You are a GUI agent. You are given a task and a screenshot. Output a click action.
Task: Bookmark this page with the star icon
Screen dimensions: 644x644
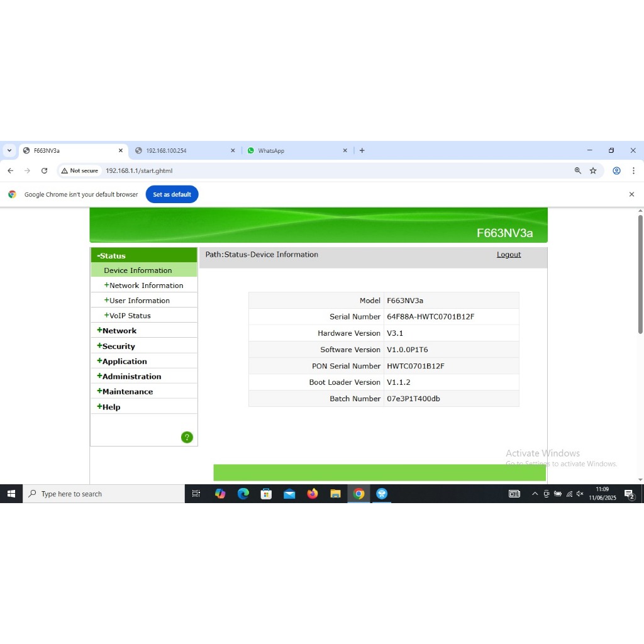click(x=593, y=170)
